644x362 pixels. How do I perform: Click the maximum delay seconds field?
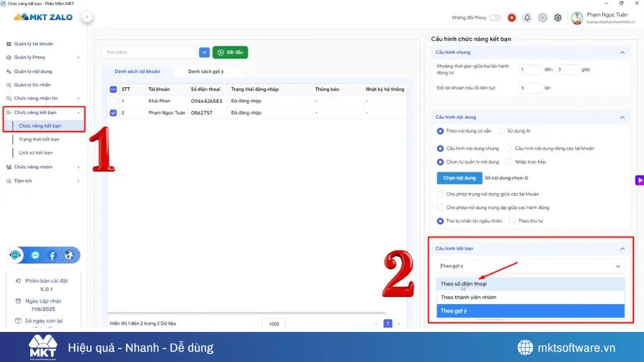(567, 70)
